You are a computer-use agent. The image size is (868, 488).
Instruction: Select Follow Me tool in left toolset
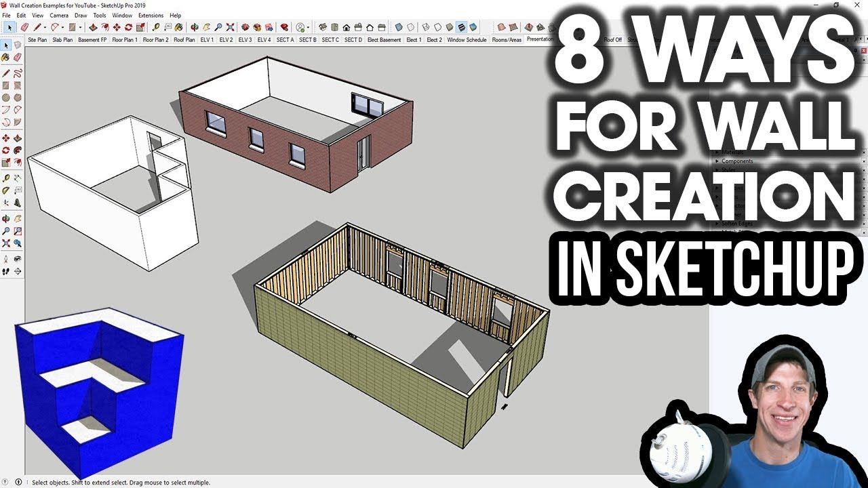click(x=18, y=149)
